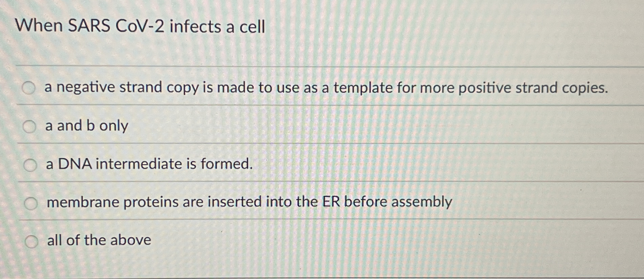Image resolution: width=644 pixels, height=279 pixels.
Task: Click the answer text 'a and b only'
Action: click(x=86, y=127)
